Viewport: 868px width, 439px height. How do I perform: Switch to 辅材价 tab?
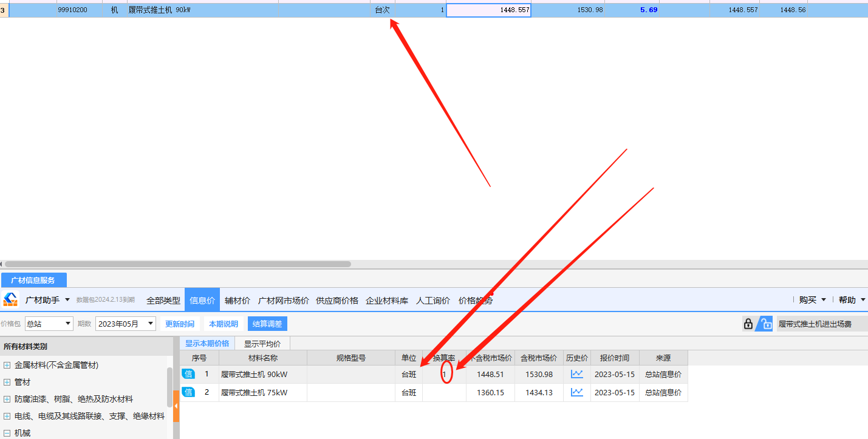238,300
